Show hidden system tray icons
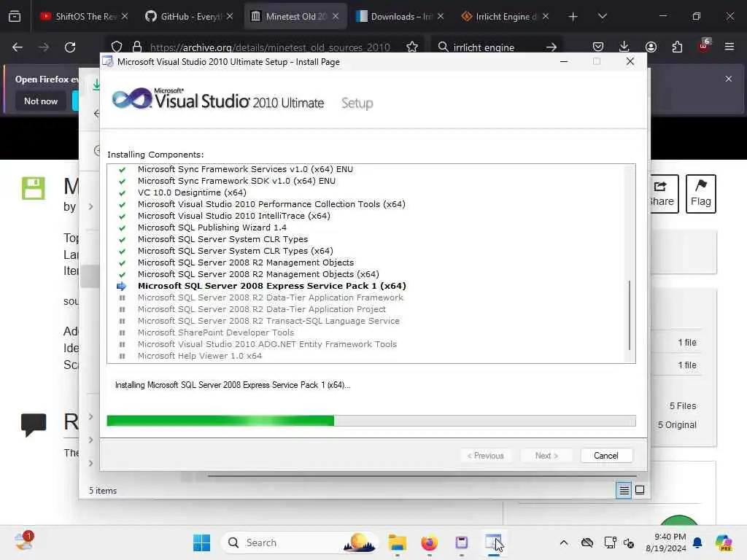Image resolution: width=747 pixels, height=560 pixels. [564, 542]
